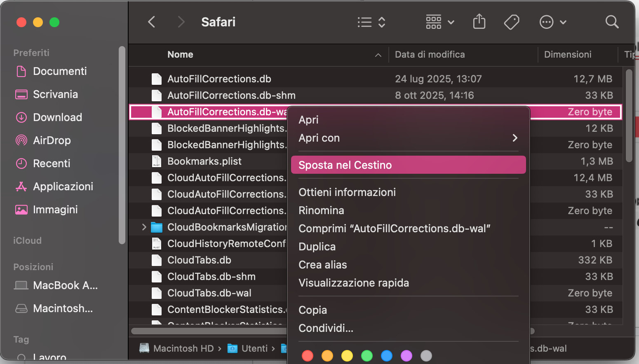Open the share icon in the toolbar
639x364 pixels.
479,22
